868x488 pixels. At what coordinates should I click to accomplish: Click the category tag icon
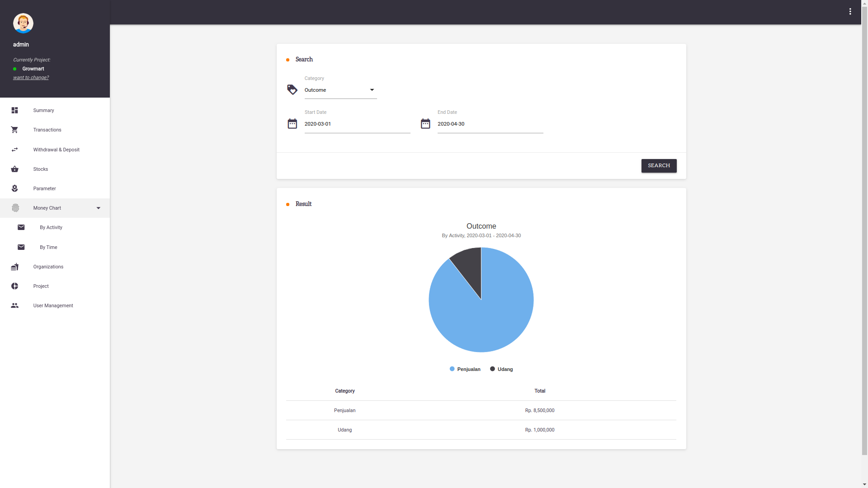coord(292,89)
